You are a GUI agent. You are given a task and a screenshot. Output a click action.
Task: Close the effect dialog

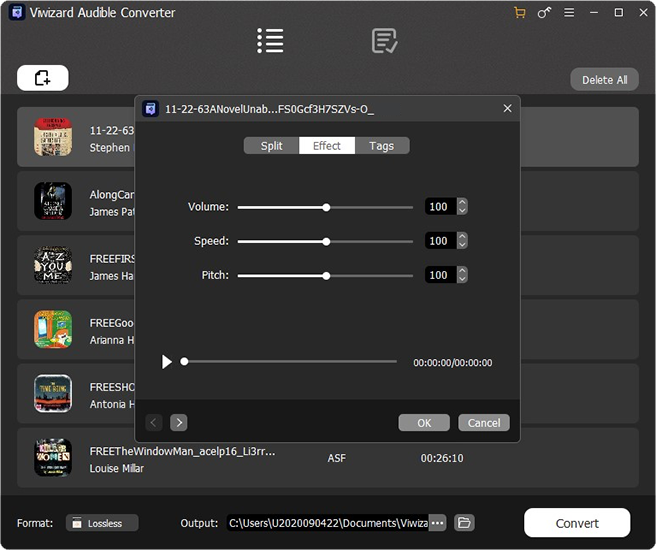507,108
